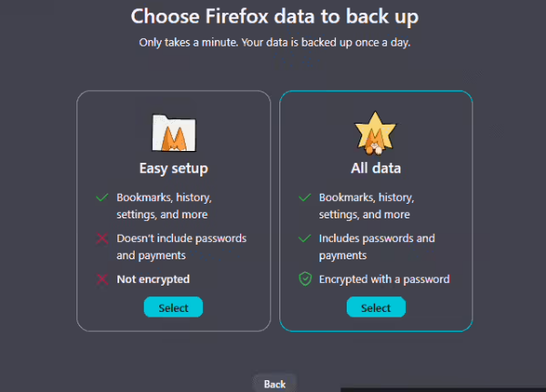The image size is (546, 392).
Task: Click the Encrypted with a password text
Action: [384, 279]
